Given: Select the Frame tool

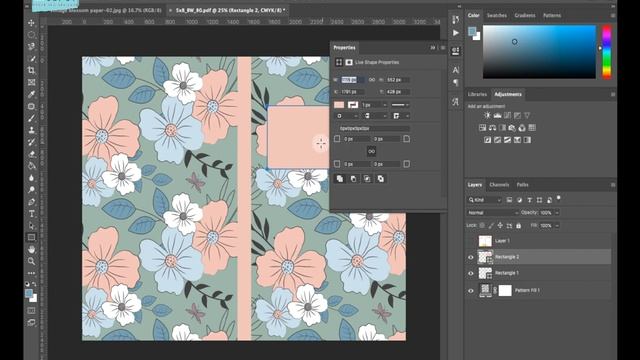Looking at the screenshot, I should point(31,82).
